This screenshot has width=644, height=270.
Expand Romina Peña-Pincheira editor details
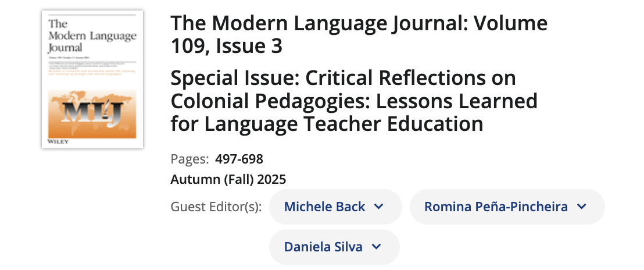(496, 207)
